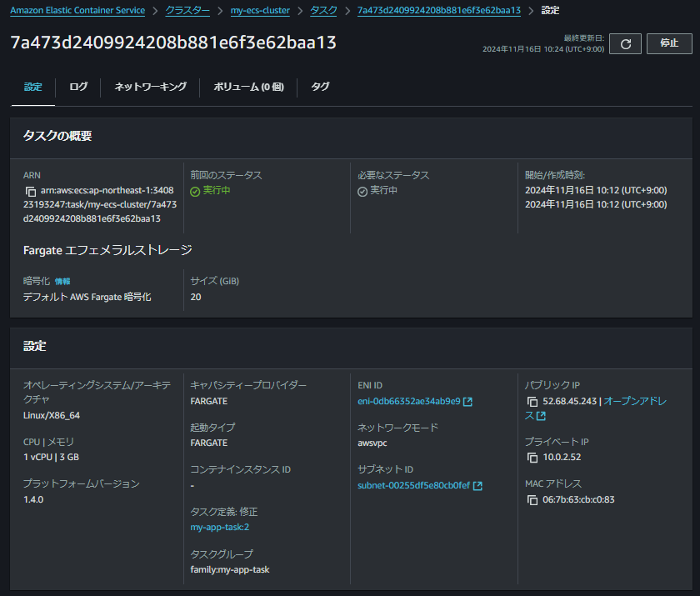Viewport: 700px width, 596px height.
Task: Click the awsvpc network mode value
Action: pyautogui.click(x=372, y=443)
